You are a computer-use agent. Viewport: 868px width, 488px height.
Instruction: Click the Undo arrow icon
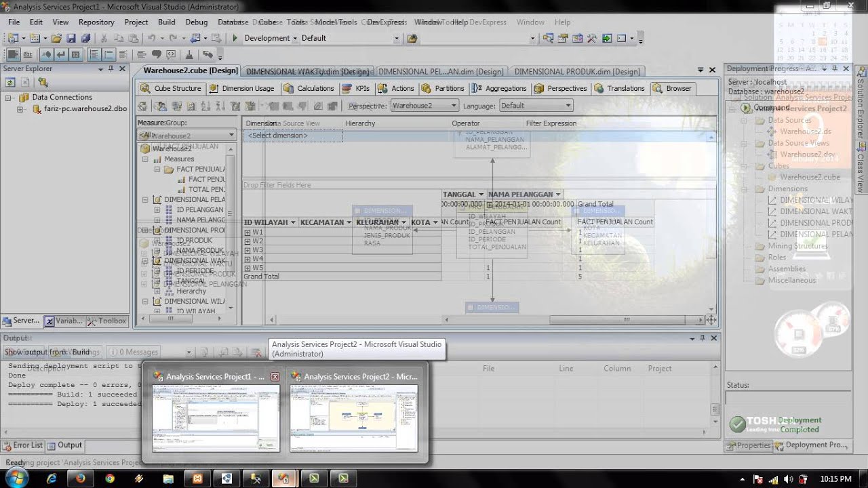[x=152, y=39]
